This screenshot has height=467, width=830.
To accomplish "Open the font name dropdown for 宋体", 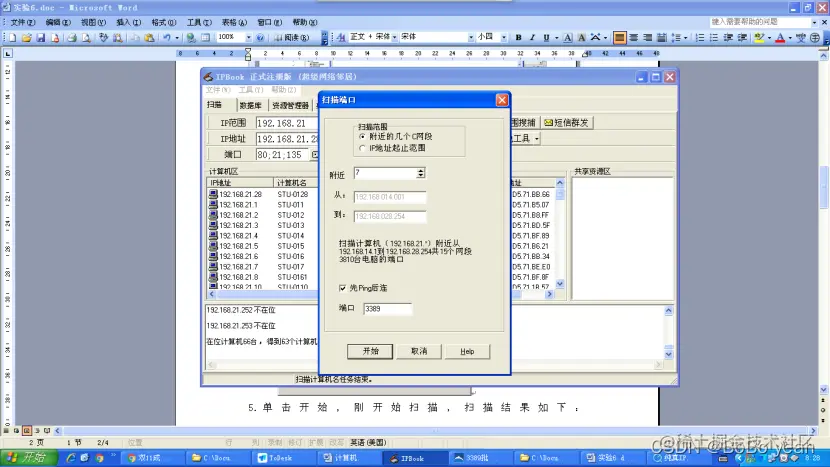I will [471, 37].
